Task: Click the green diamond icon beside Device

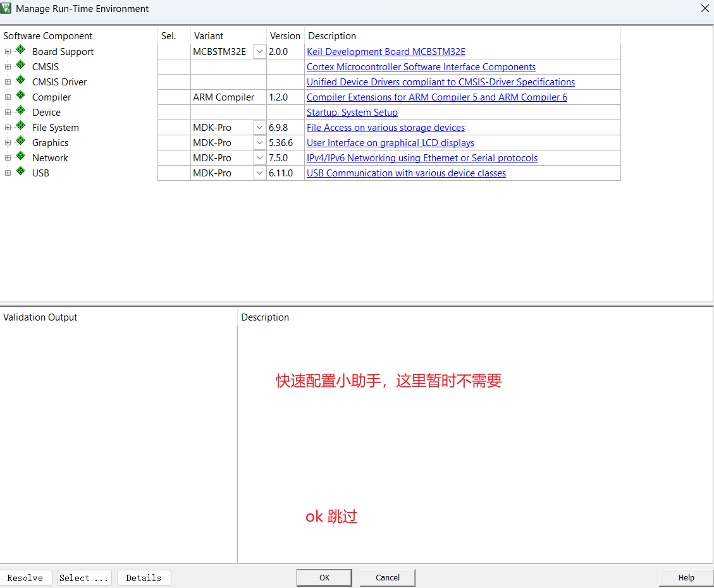Action: pyautogui.click(x=20, y=110)
